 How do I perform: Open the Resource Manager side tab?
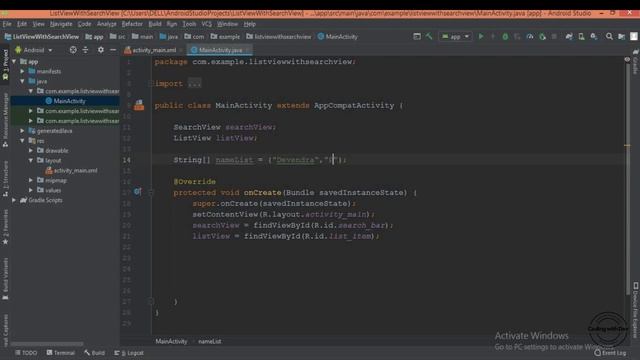[x=5, y=120]
